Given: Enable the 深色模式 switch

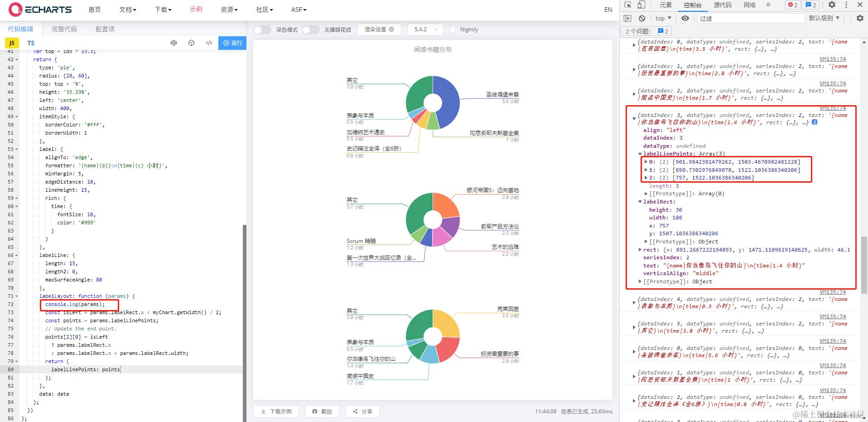Looking at the screenshot, I should pyautogui.click(x=262, y=29).
